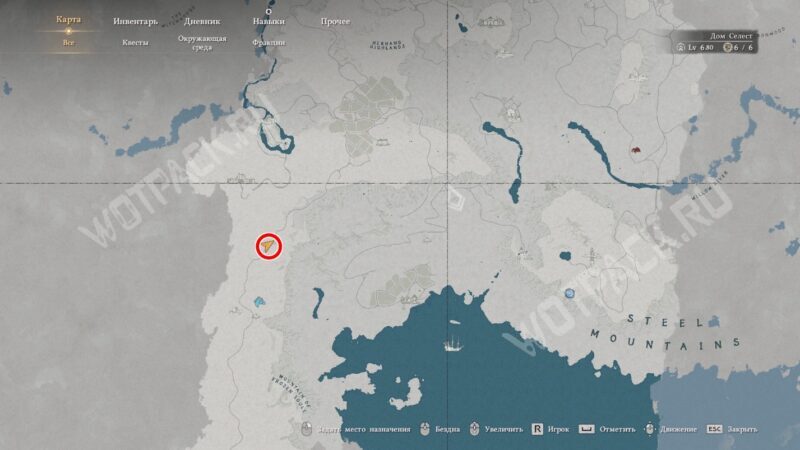Image resolution: width=800 pixels, height=450 pixels.
Task: Click the Дом Селест region info panel
Action: click(x=714, y=42)
